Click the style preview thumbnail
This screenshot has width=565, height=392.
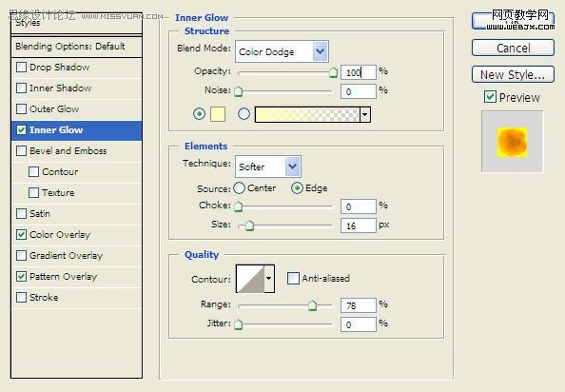512,142
